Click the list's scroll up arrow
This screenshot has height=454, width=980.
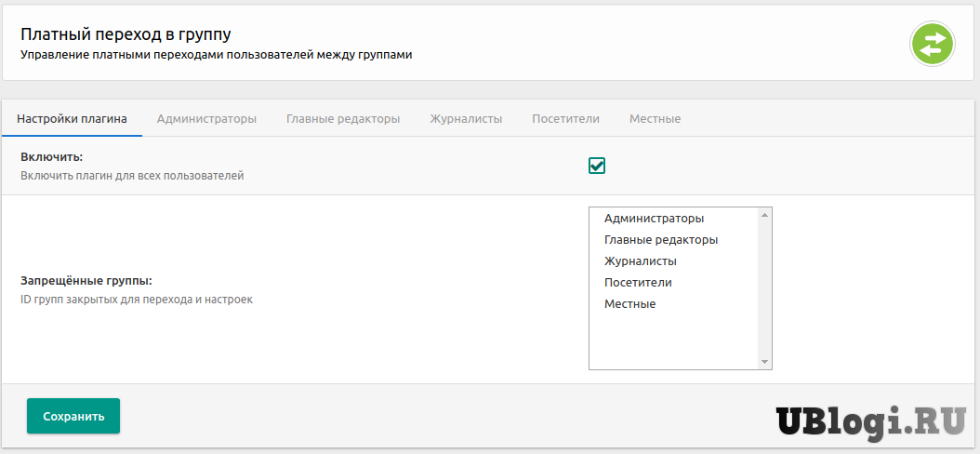(x=764, y=215)
